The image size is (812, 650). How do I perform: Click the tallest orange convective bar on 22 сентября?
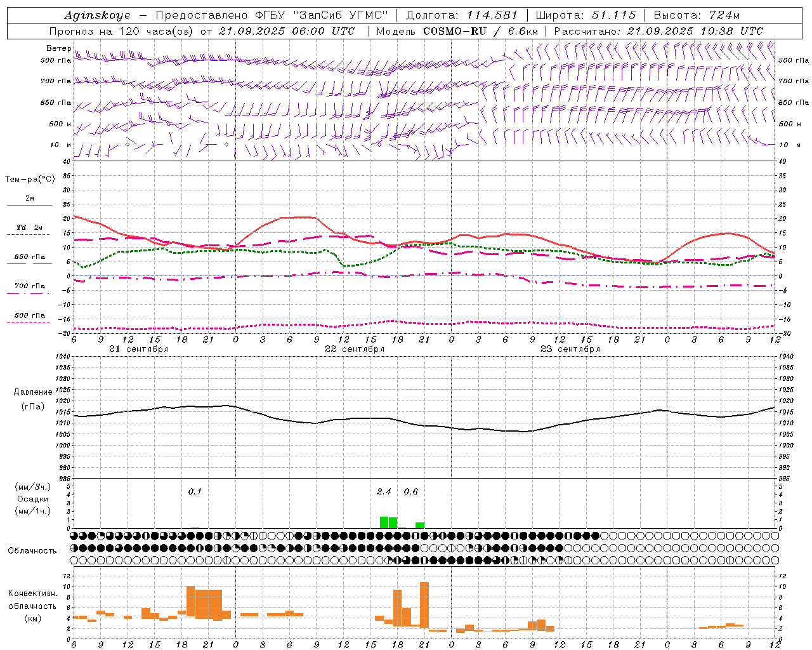click(x=424, y=605)
